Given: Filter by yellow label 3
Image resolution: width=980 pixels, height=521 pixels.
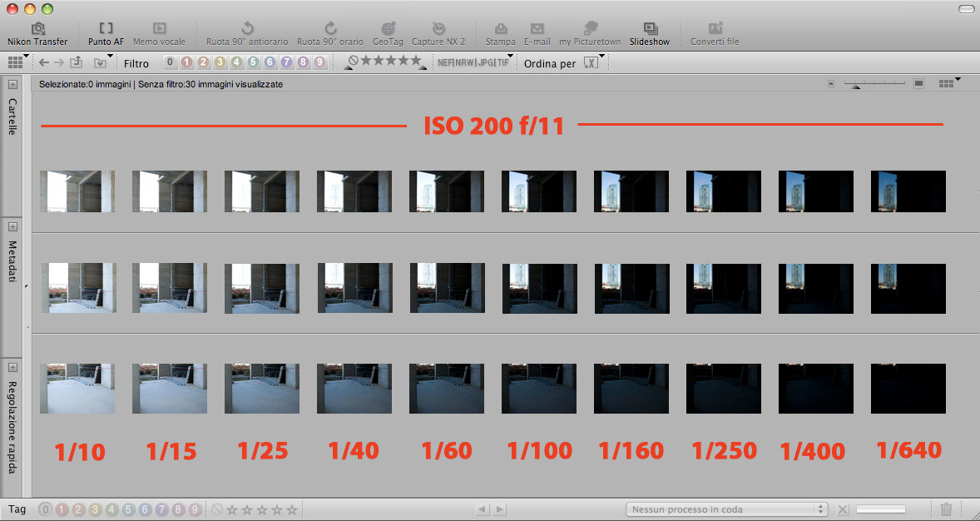Looking at the screenshot, I should point(220,62).
